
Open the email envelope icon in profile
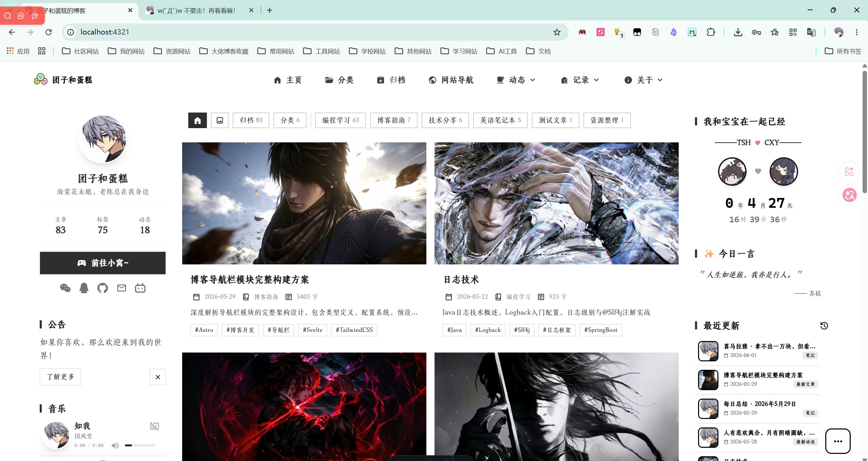pyautogui.click(x=121, y=288)
